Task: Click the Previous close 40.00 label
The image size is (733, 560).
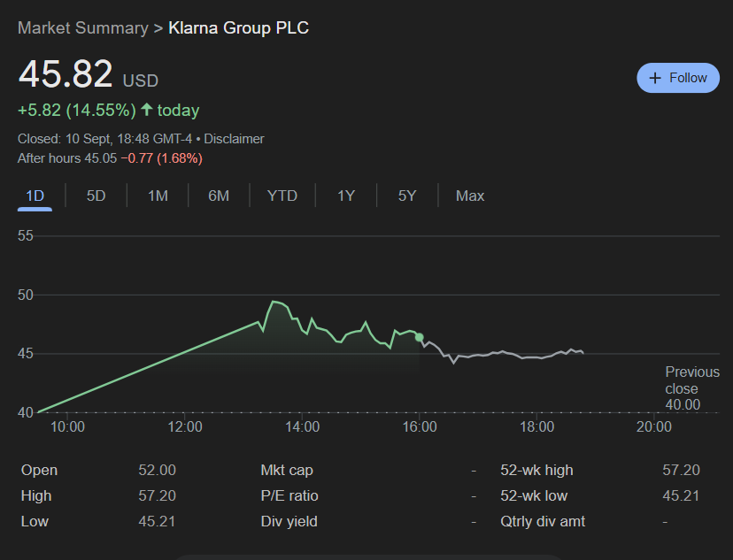Action: pos(692,388)
